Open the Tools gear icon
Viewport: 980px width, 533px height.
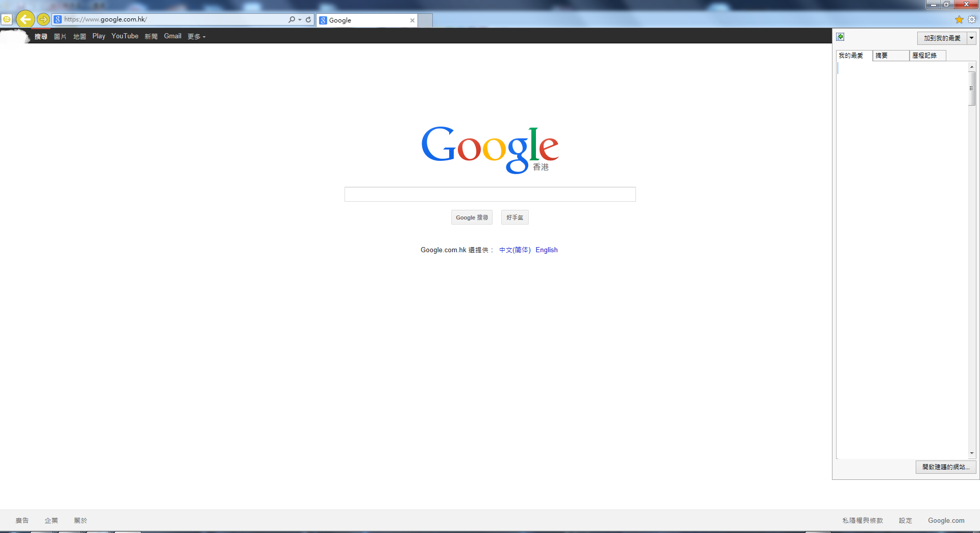click(x=972, y=19)
